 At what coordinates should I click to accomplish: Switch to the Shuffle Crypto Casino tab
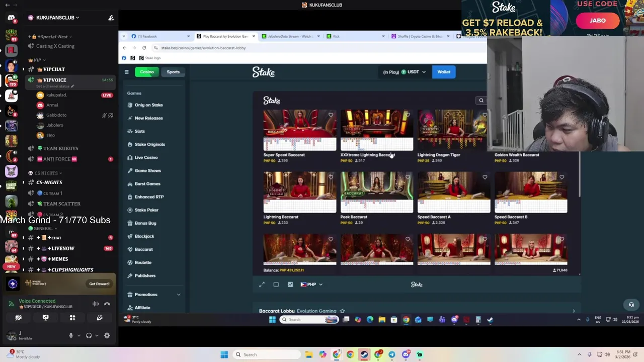pyautogui.click(x=421, y=36)
